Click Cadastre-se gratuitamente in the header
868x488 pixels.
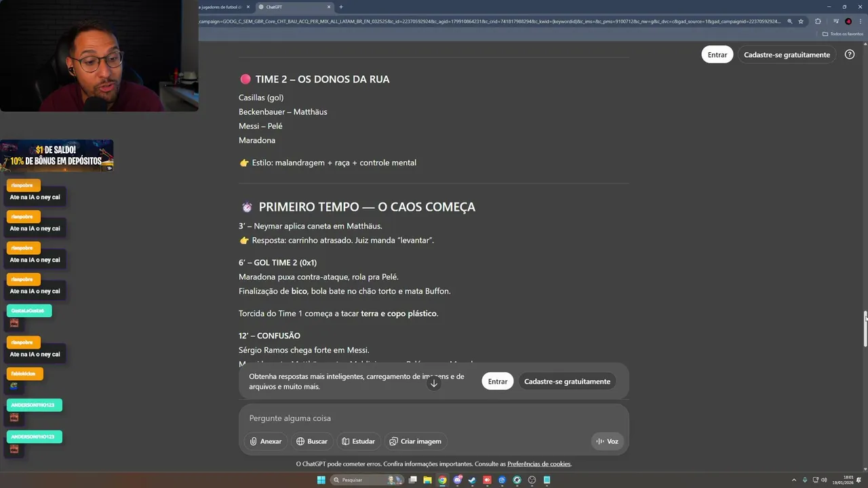[787, 55]
